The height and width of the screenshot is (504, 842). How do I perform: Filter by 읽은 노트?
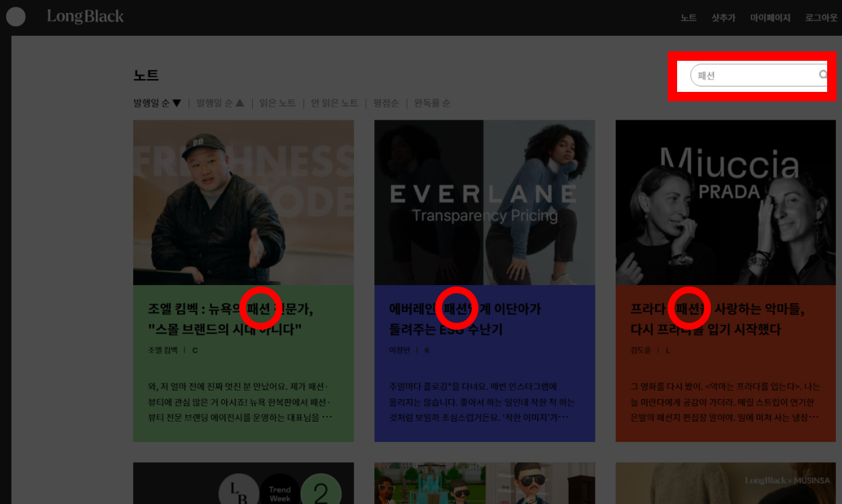(x=277, y=103)
